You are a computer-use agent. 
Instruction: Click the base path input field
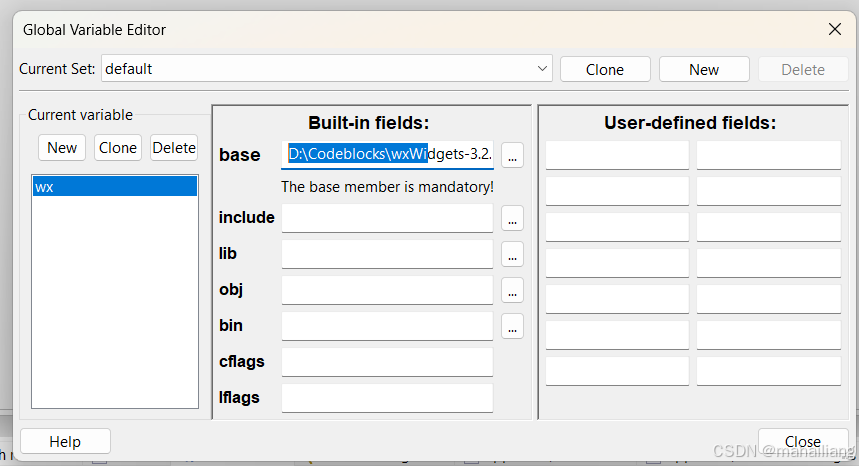[387, 154]
